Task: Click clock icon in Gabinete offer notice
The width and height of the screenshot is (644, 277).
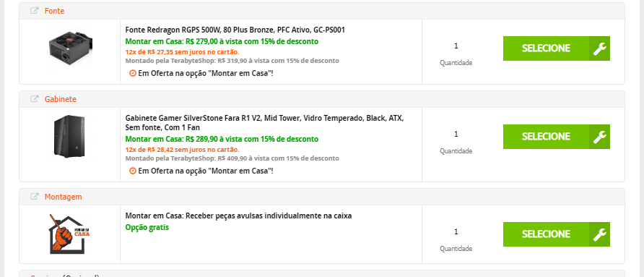Action: point(133,171)
